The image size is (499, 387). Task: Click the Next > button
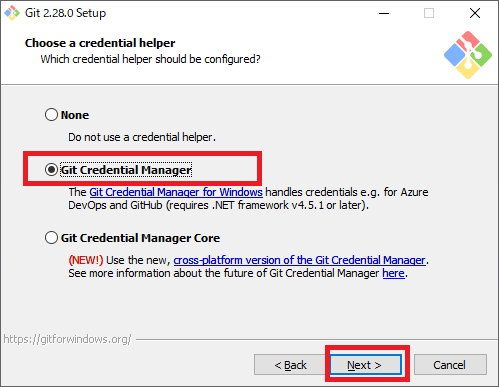(366, 365)
